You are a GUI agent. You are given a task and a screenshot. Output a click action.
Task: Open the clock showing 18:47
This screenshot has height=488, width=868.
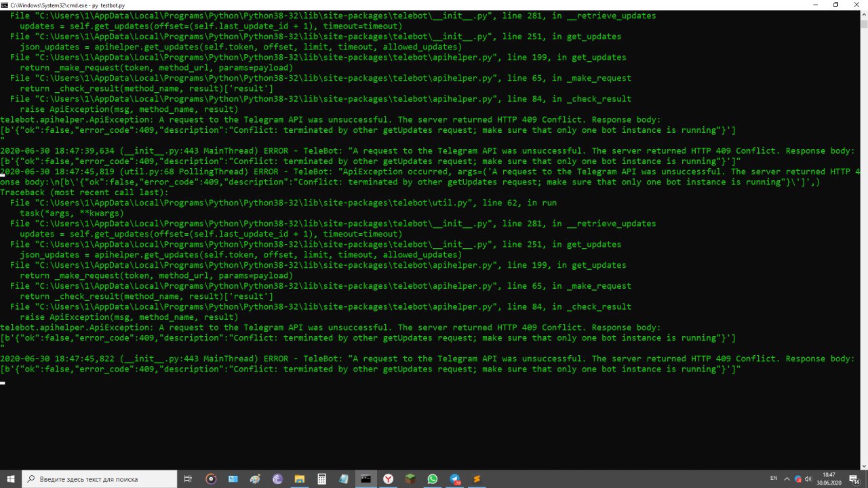pos(829,479)
